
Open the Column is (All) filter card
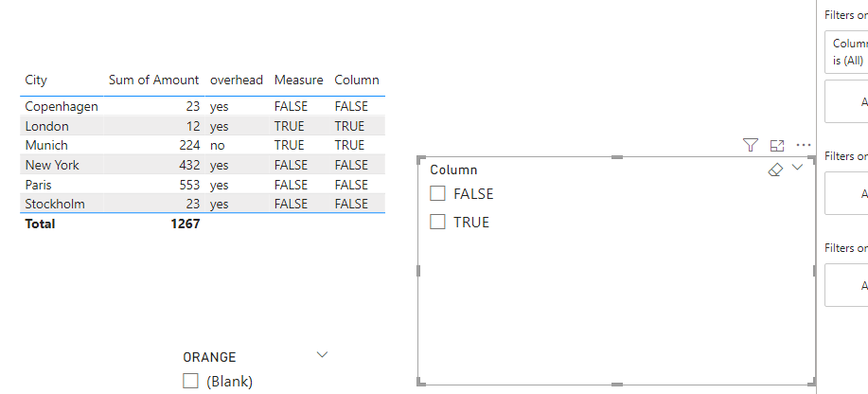tap(846, 52)
